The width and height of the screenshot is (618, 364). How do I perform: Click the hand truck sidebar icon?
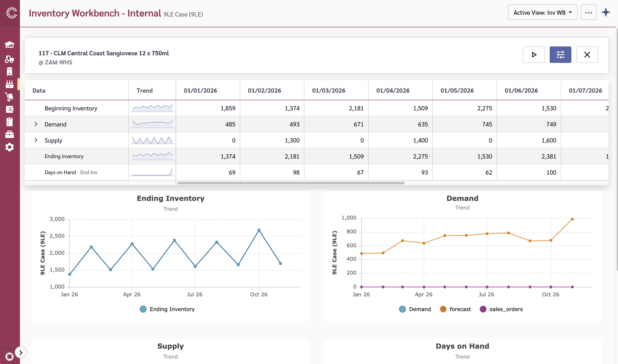pyautogui.click(x=10, y=97)
